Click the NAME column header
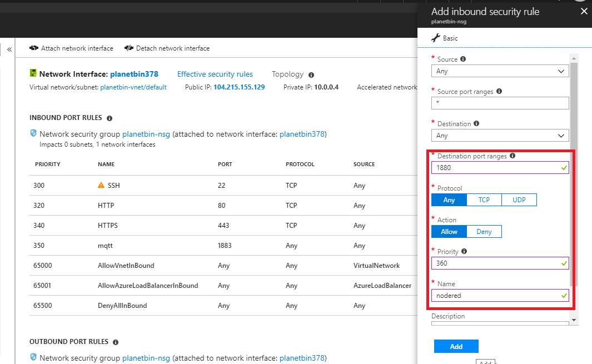592x364 pixels. [x=106, y=164]
